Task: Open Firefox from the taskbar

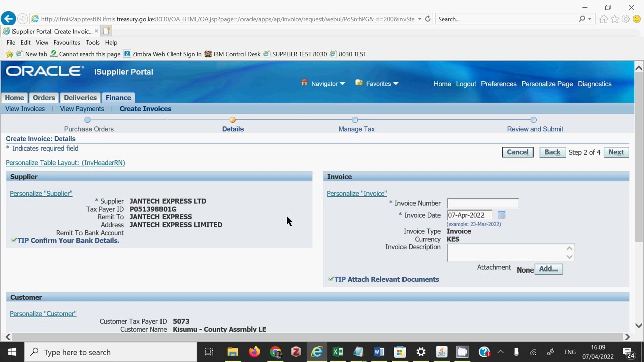Action: (x=254, y=352)
